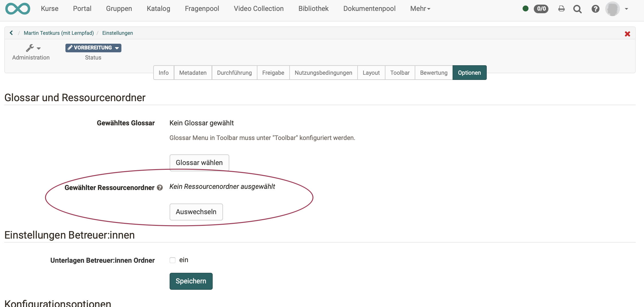Open help for Gewählter Ressourcenordner
The width and height of the screenshot is (644, 307).
[x=160, y=188]
